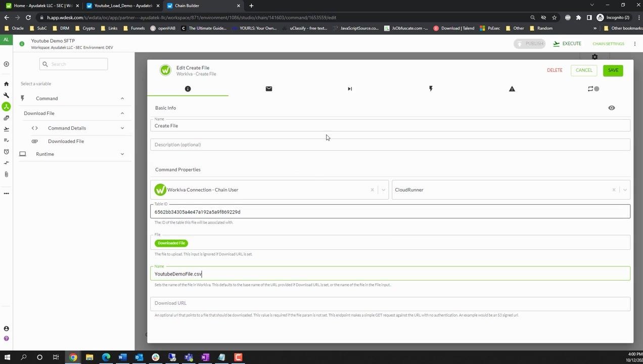Open the stacked copies icon in sidebar
This screenshot has height=364, width=643.
[6, 118]
